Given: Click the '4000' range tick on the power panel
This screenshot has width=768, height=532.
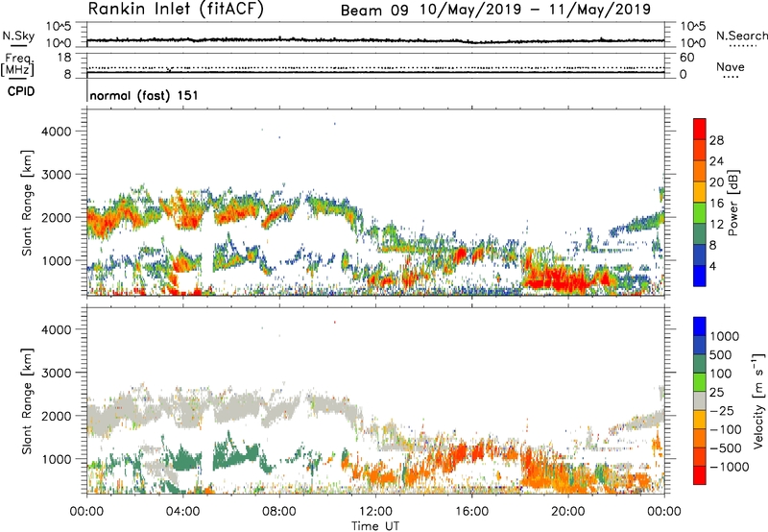Looking at the screenshot, I should [57, 132].
